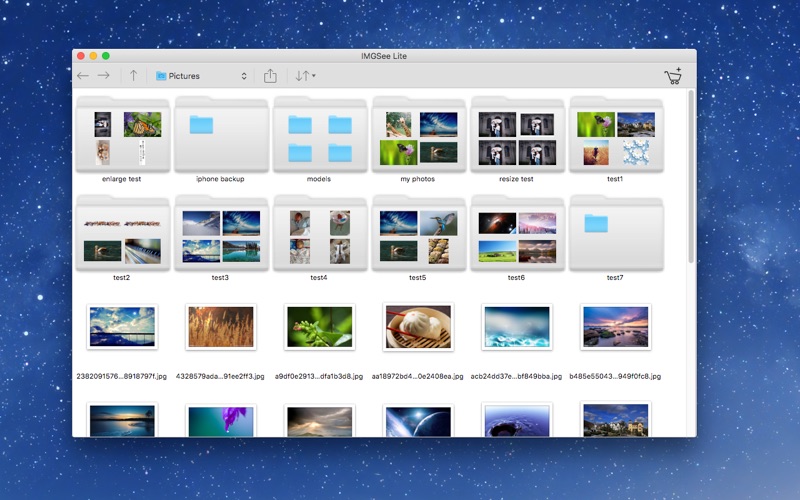Image resolution: width=800 pixels, height=500 pixels.
Task: Click the forward navigation arrow
Action: [104, 76]
